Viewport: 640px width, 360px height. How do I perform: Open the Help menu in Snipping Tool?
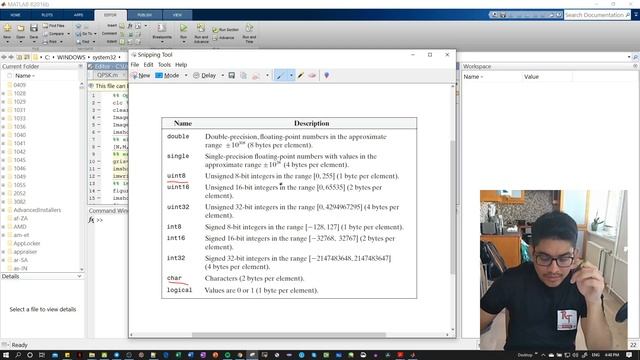coord(181,65)
